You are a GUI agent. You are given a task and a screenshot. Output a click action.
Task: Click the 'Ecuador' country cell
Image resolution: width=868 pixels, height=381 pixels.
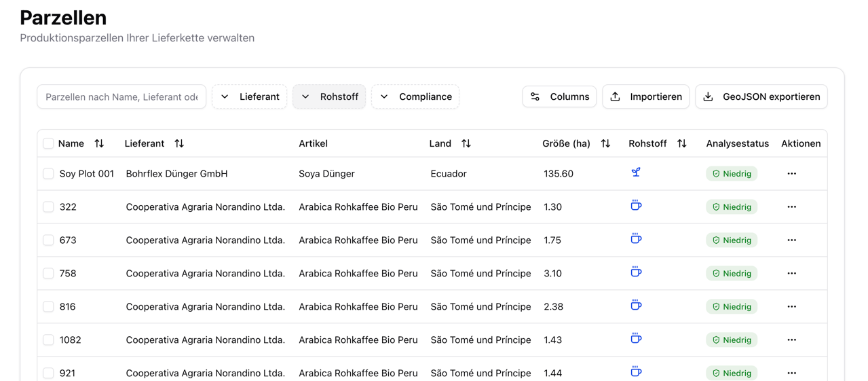click(x=449, y=174)
